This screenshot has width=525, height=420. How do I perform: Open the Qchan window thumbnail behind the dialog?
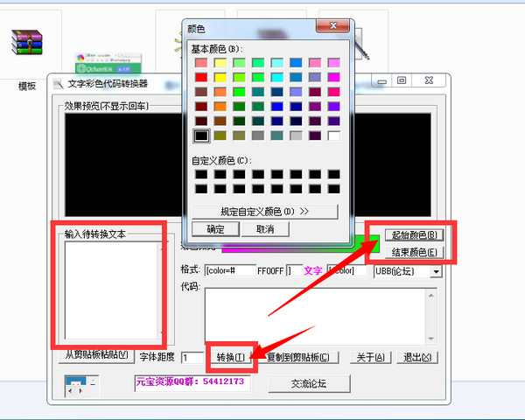(108, 63)
